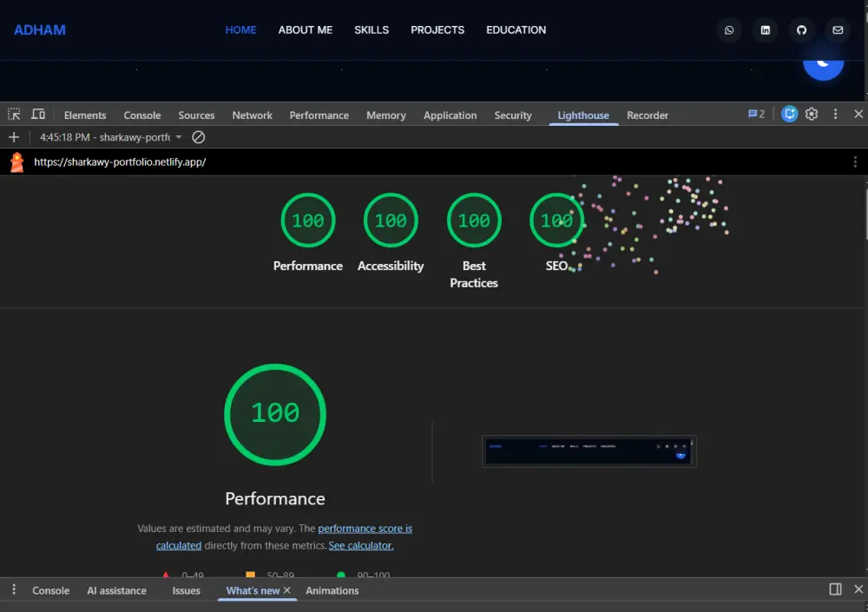This screenshot has width=868, height=612.
Task: Click the ADHAM site logo
Action: [40, 30]
